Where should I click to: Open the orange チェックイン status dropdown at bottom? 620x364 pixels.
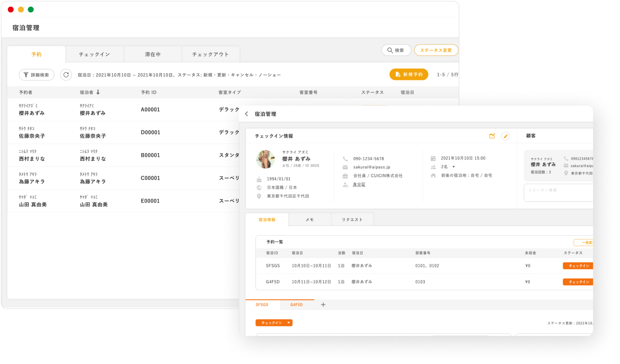(x=274, y=322)
